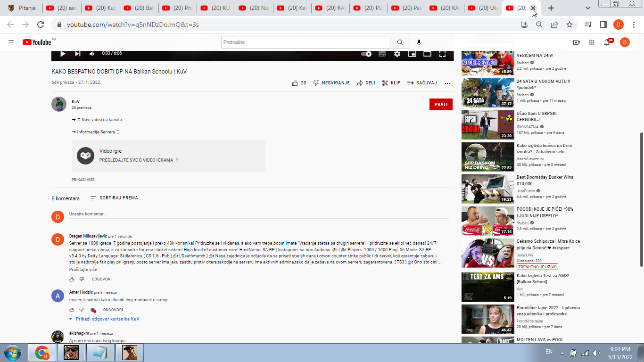Open player settings gear
This screenshot has height=362, width=644.
(x=397, y=54)
